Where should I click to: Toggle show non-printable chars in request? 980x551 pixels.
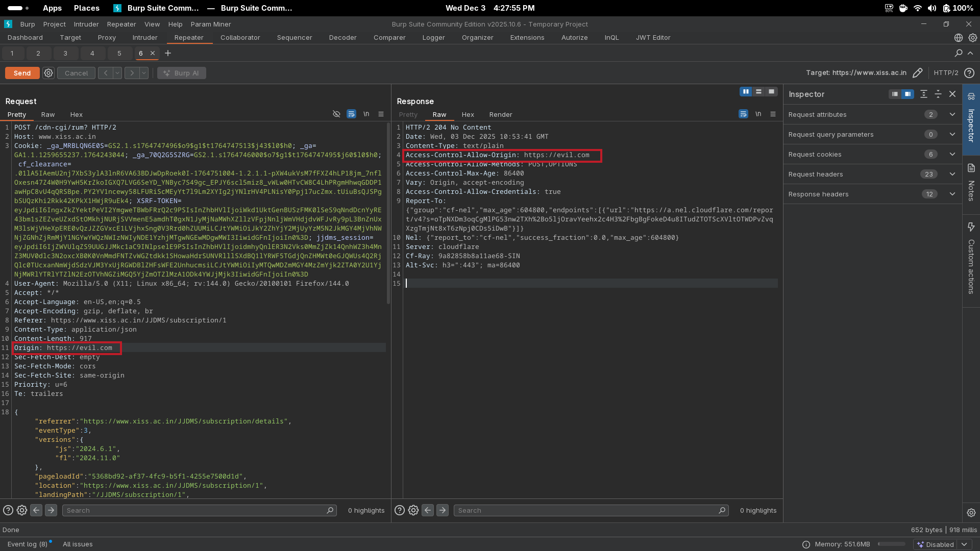pos(366,114)
